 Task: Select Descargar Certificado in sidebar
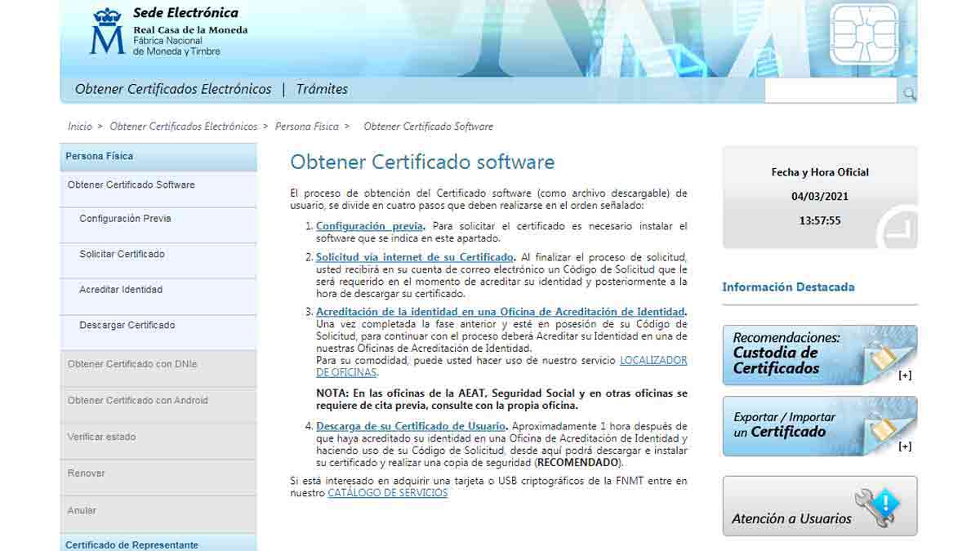click(127, 325)
